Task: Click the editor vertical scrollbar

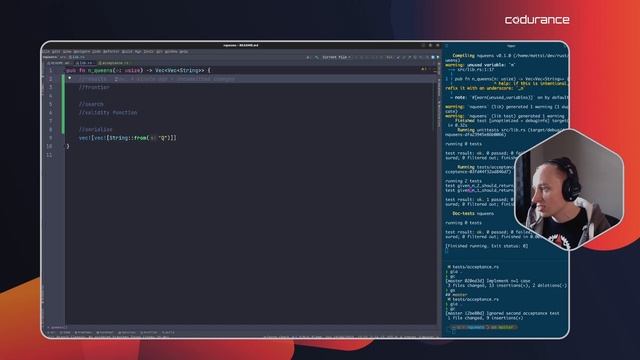Action: click(434, 196)
